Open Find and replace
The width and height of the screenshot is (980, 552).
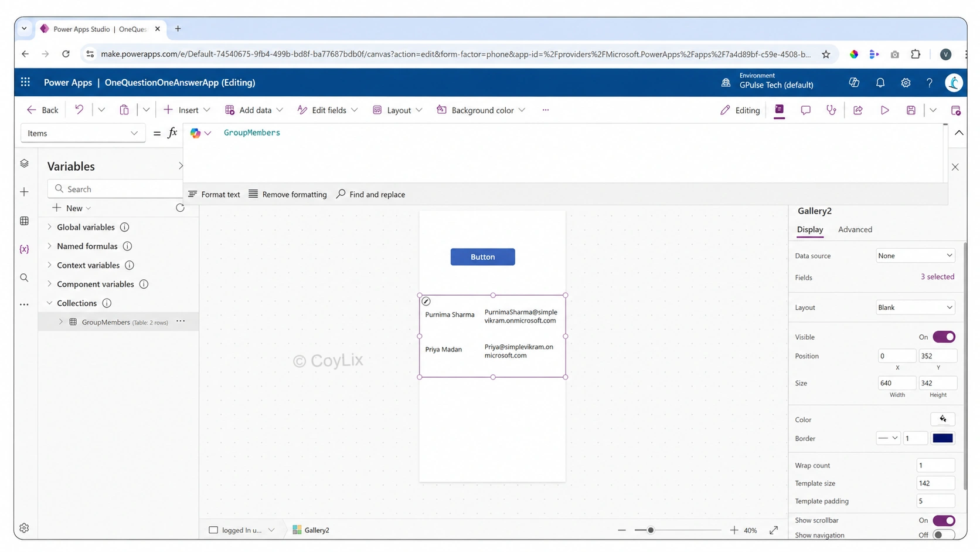[370, 194]
